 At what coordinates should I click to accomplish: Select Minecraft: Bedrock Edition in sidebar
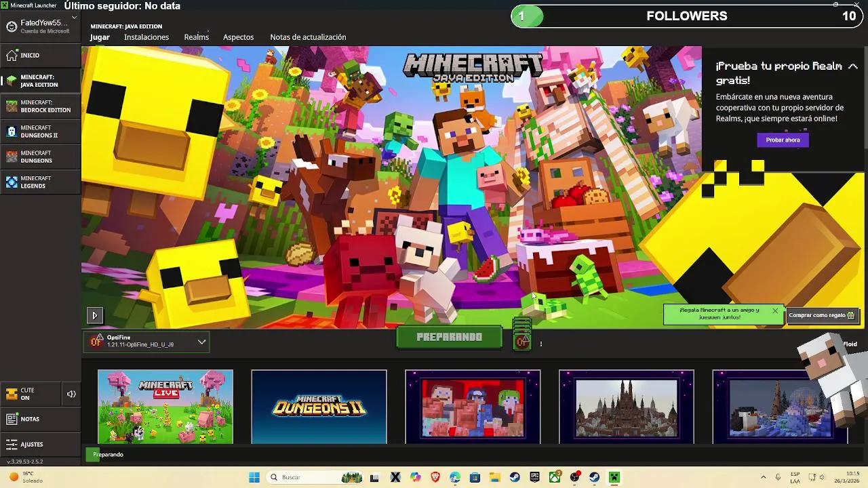41,106
